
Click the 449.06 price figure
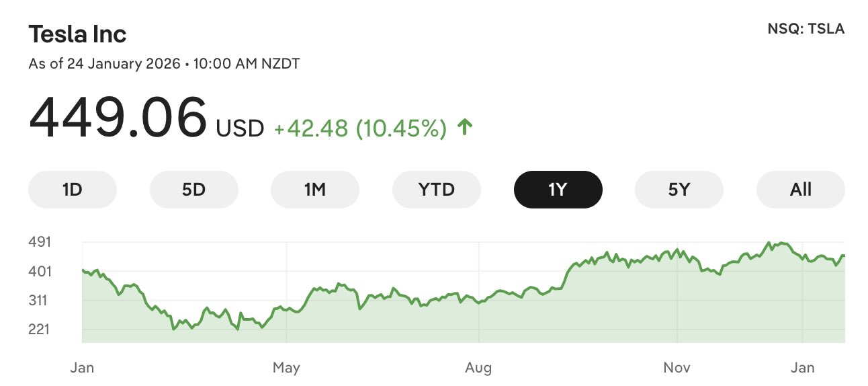tap(118, 119)
